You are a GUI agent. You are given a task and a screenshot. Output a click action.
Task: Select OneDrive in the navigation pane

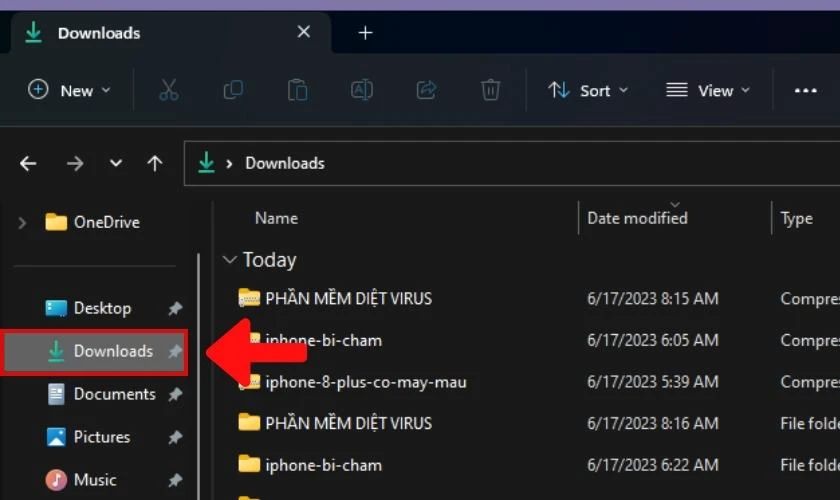pos(107,222)
